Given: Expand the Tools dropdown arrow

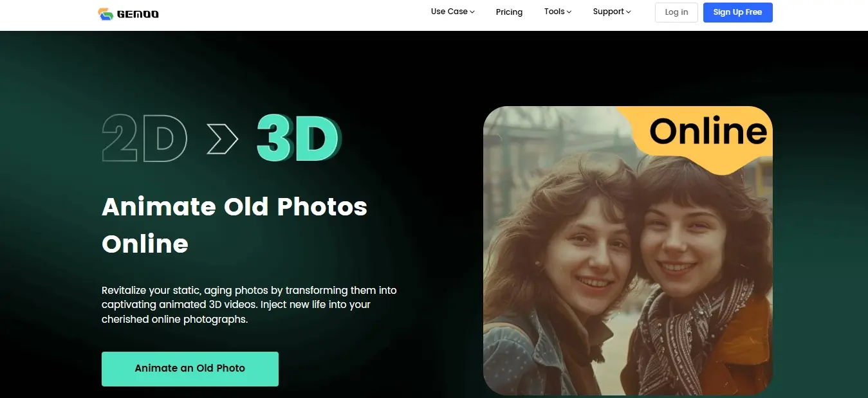Looking at the screenshot, I should point(569,12).
